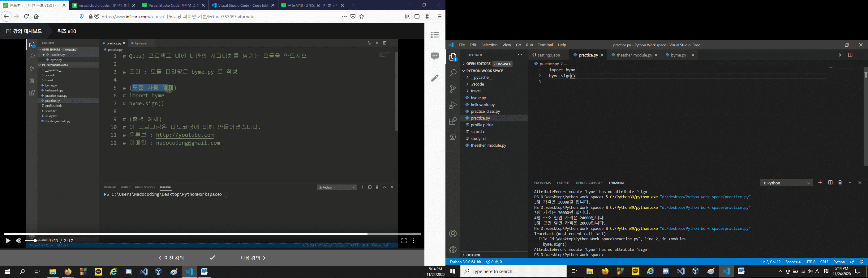Open the Terminal menu in the menu bar
This screenshot has height=278, width=868.
pyautogui.click(x=545, y=45)
